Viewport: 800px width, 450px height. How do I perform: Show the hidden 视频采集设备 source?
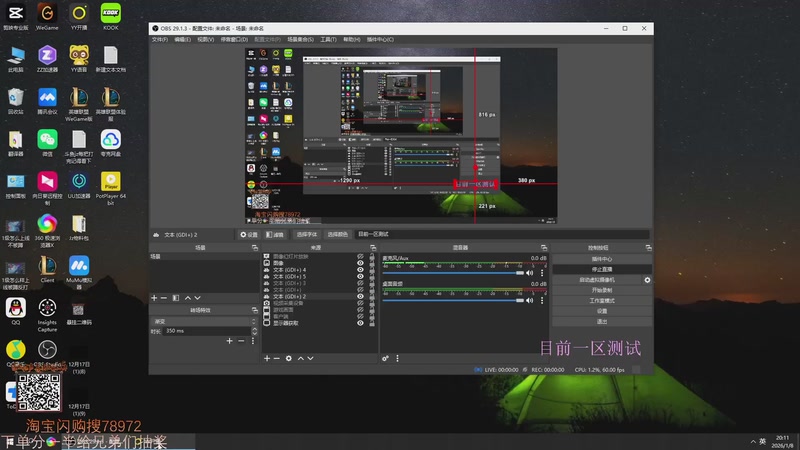pos(360,303)
